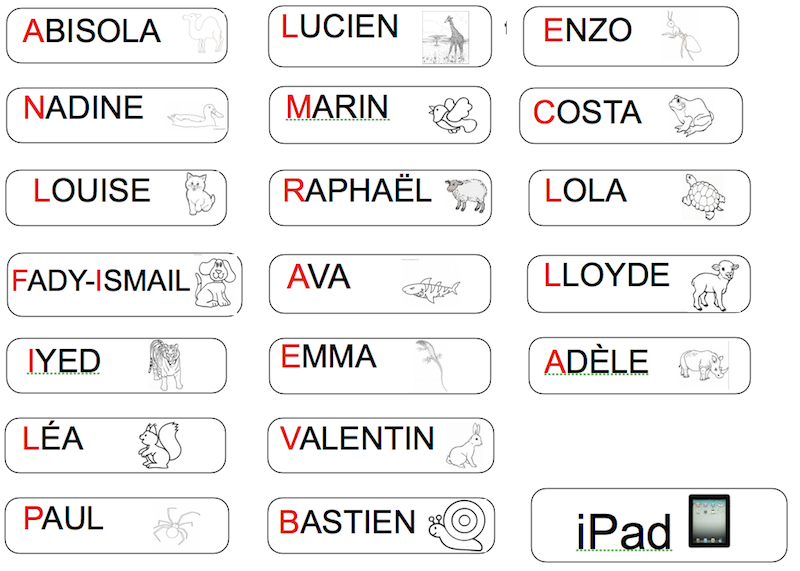Image resolution: width=800 pixels, height=571 pixels.
Task: Select the MARIN name text
Action: [x=337, y=107]
